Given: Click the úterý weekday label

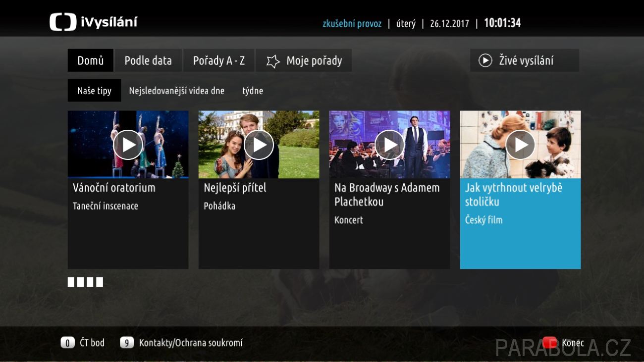Looking at the screenshot, I should (406, 23).
